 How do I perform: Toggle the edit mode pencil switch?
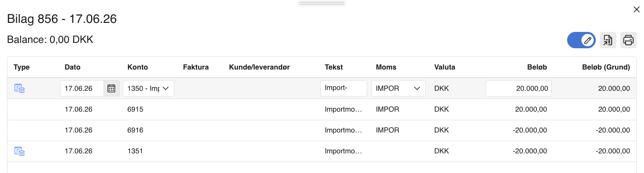581,40
